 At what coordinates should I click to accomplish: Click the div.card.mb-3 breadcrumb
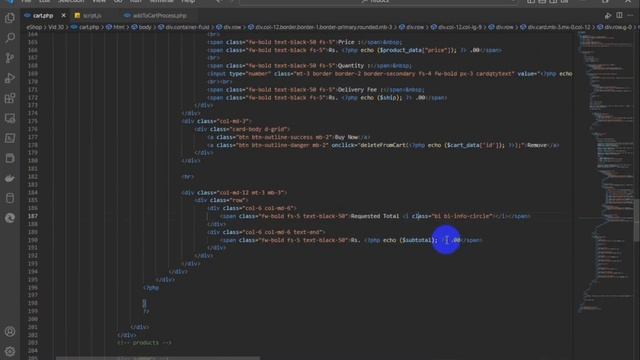pyautogui.click(x=559, y=27)
